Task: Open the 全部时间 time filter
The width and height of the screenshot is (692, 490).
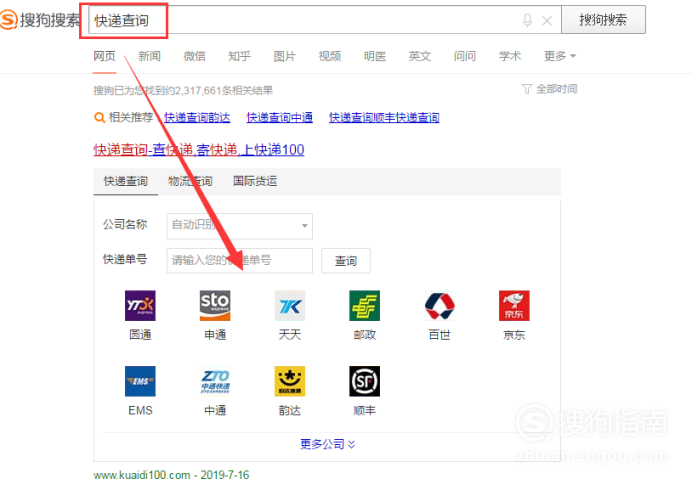Action: (557, 89)
